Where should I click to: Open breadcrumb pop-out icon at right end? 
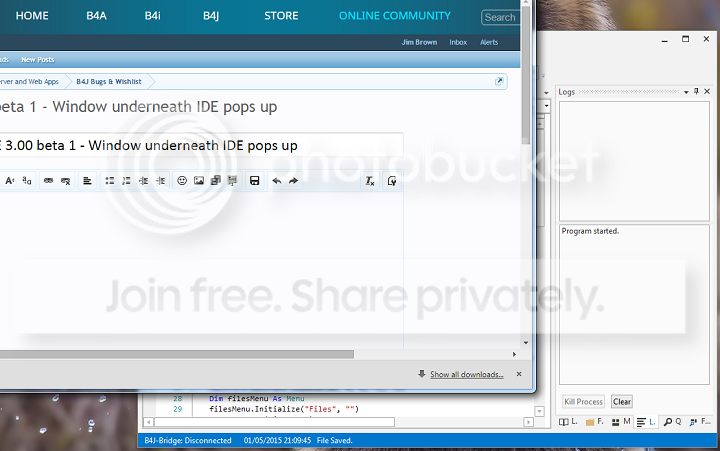499,81
